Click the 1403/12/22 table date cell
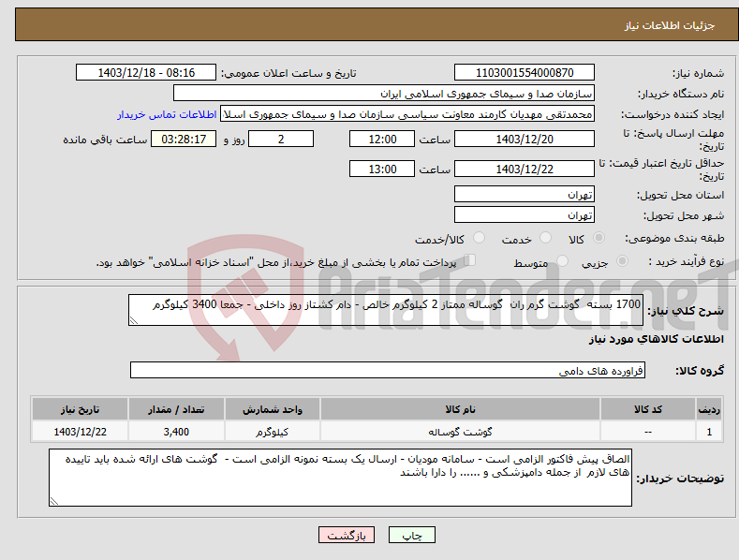 pyautogui.click(x=80, y=432)
